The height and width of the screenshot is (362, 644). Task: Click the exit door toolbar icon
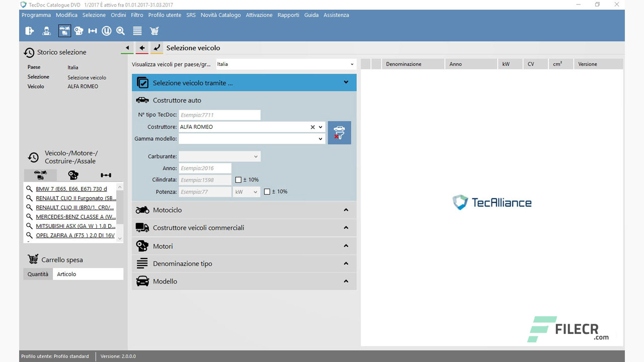click(x=30, y=31)
